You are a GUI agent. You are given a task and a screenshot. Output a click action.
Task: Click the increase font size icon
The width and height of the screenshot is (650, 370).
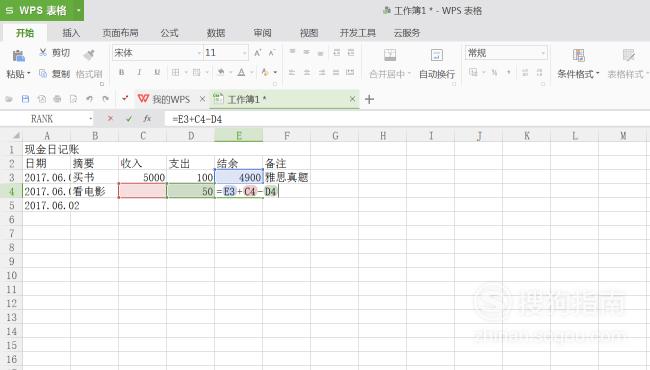257,53
